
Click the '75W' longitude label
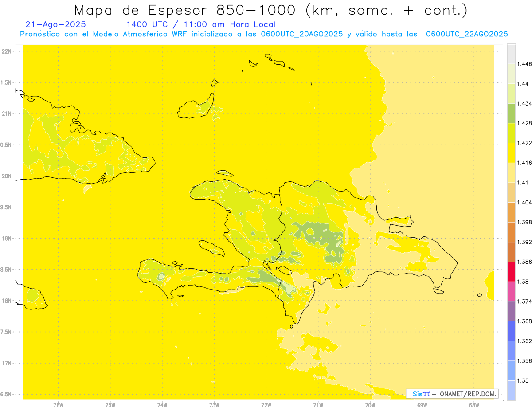click(110, 405)
